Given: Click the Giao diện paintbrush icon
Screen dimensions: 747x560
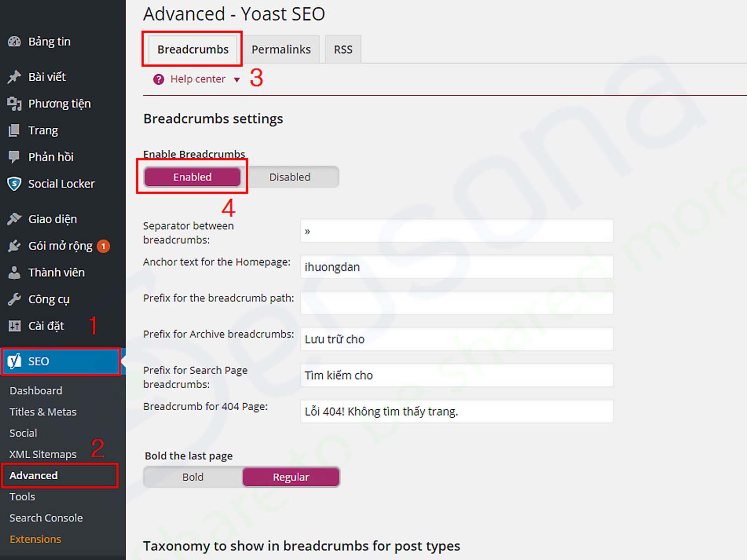Looking at the screenshot, I should [14, 219].
